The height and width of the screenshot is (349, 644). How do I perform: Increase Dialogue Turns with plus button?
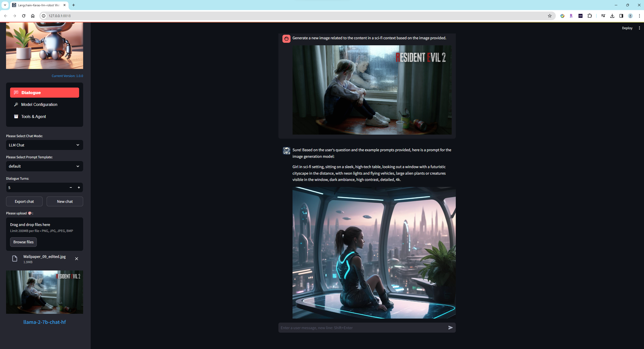pyautogui.click(x=79, y=187)
